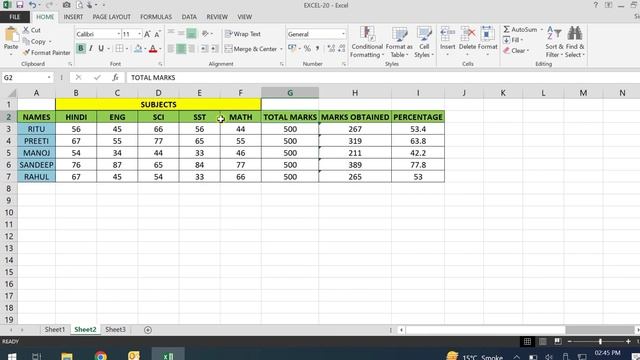
Task: Toggle Bold formatting
Action: click(80, 49)
